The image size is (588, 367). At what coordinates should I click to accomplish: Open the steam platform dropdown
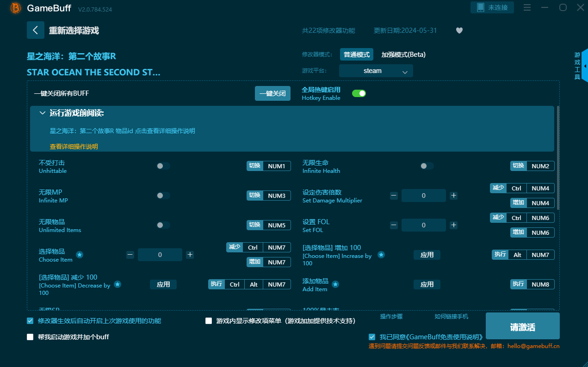(x=376, y=71)
